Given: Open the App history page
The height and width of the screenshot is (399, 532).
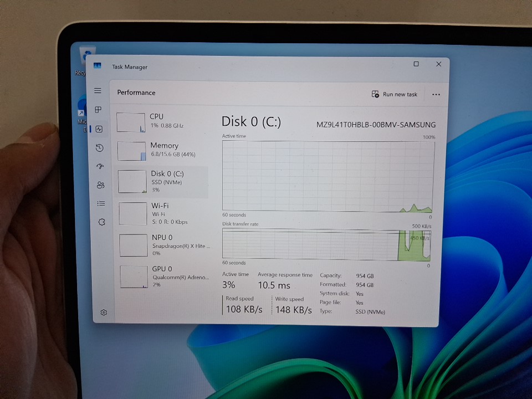Looking at the screenshot, I should pos(99,148).
